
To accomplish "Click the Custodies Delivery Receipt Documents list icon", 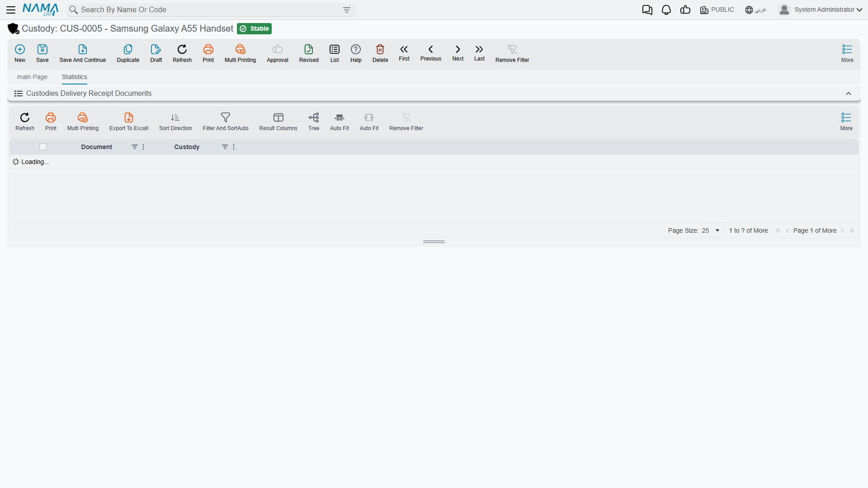I will (19, 94).
